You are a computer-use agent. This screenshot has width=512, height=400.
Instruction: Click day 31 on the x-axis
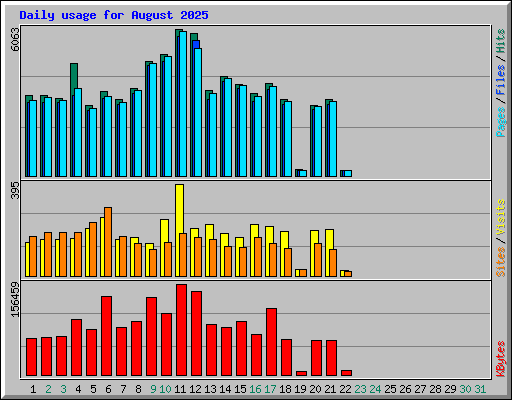[480, 389]
